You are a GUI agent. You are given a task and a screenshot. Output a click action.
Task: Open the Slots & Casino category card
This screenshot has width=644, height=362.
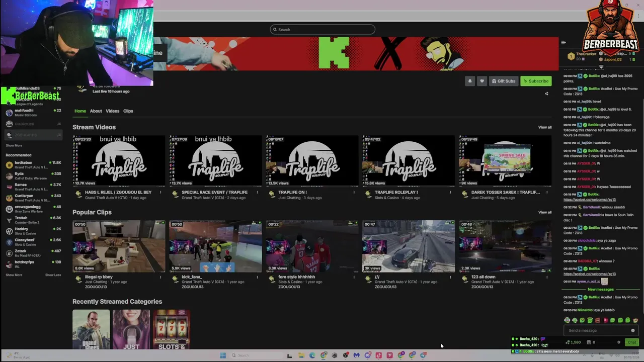pos(172,329)
